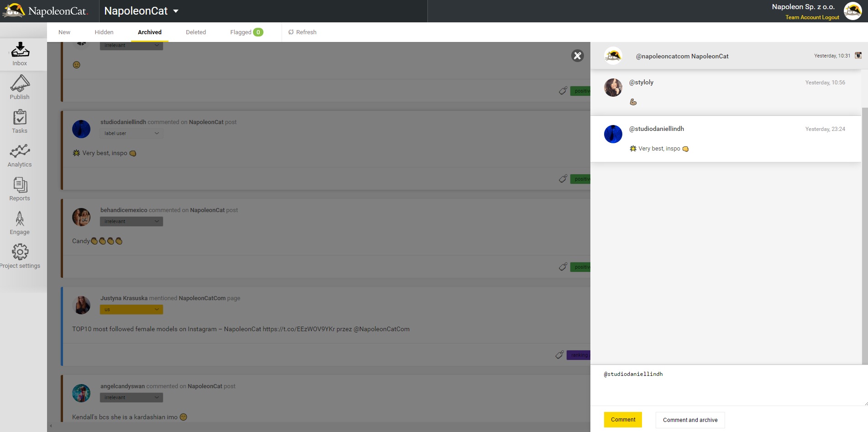Open the Analytics chart section
This screenshot has width=868, height=432.
tap(20, 155)
